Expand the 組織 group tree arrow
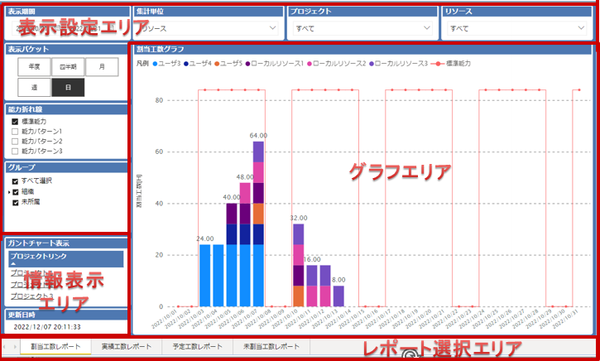This screenshot has height=361, width=600. (9, 192)
